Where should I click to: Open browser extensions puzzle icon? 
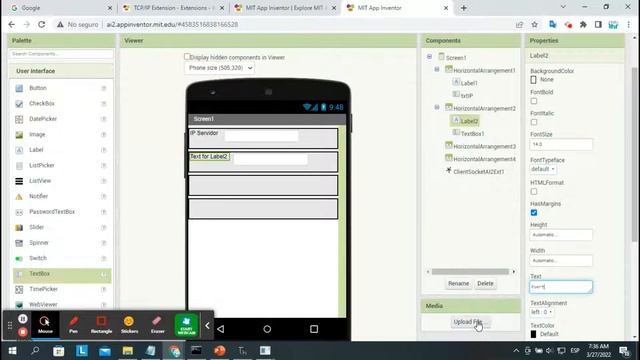coord(583,24)
